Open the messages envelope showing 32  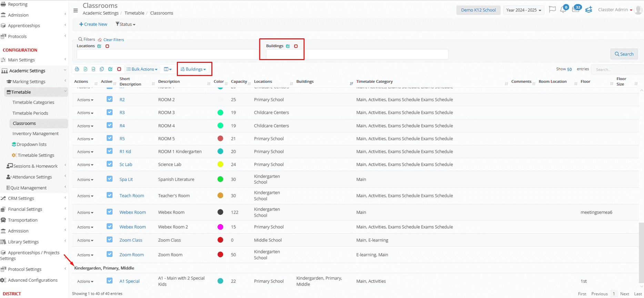pyautogui.click(x=576, y=9)
